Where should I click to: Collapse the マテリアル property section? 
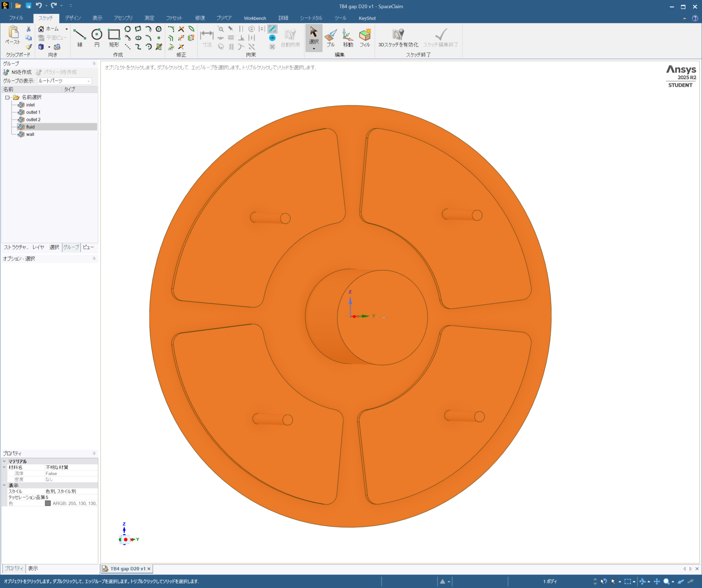tap(4, 461)
